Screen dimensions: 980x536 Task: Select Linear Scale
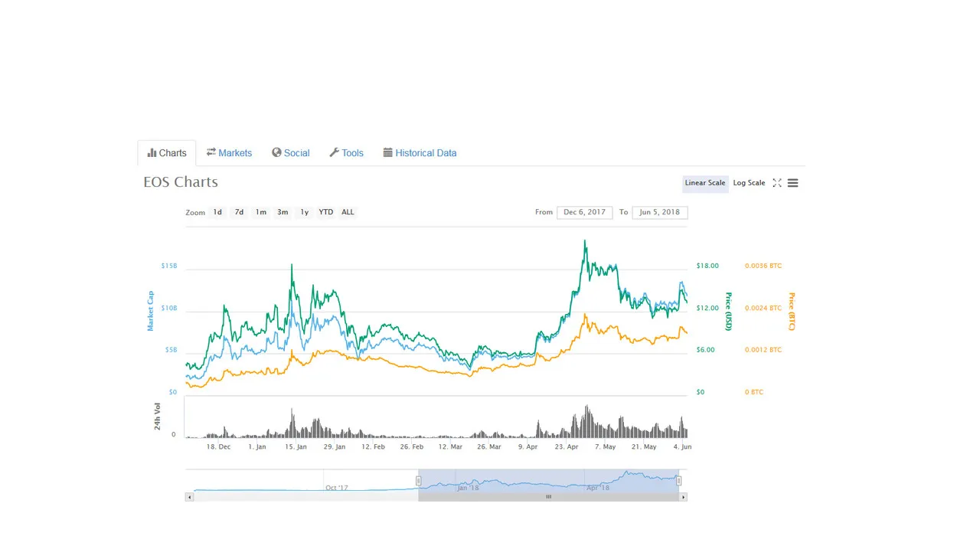tap(705, 183)
